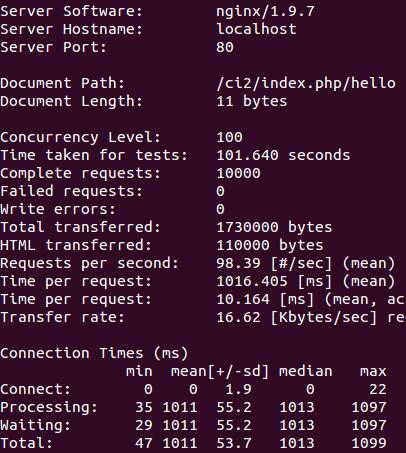Image resolution: width=406 pixels, height=453 pixels.
Task: Click the Connect row max value 22
Action: tap(378, 389)
